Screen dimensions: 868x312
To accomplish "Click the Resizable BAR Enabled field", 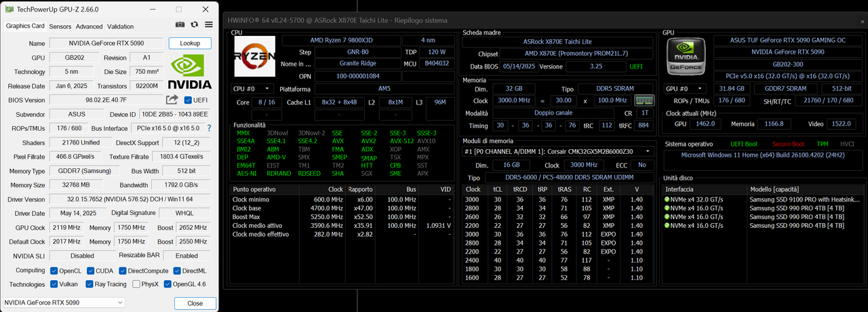I will [x=186, y=256].
